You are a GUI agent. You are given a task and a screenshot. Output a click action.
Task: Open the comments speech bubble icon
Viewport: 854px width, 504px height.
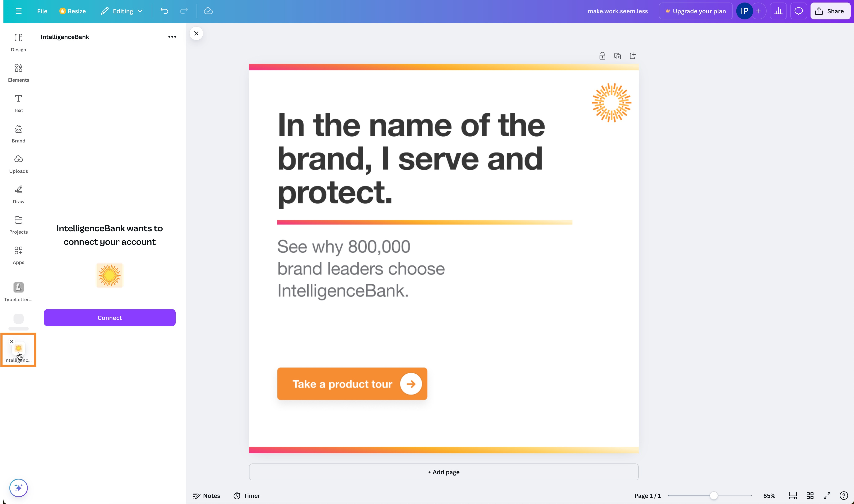coord(798,11)
